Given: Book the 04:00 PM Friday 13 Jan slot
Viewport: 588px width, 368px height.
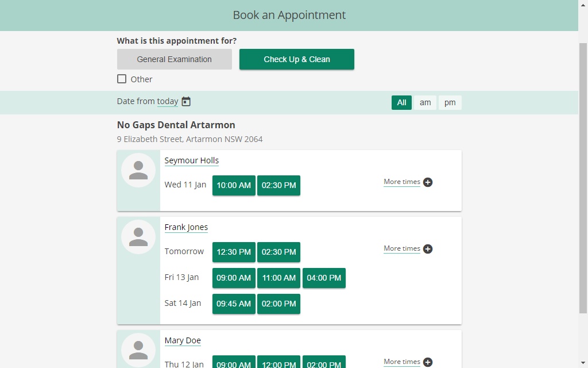Looking at the screenshot, I should click(x=324, y=278).
